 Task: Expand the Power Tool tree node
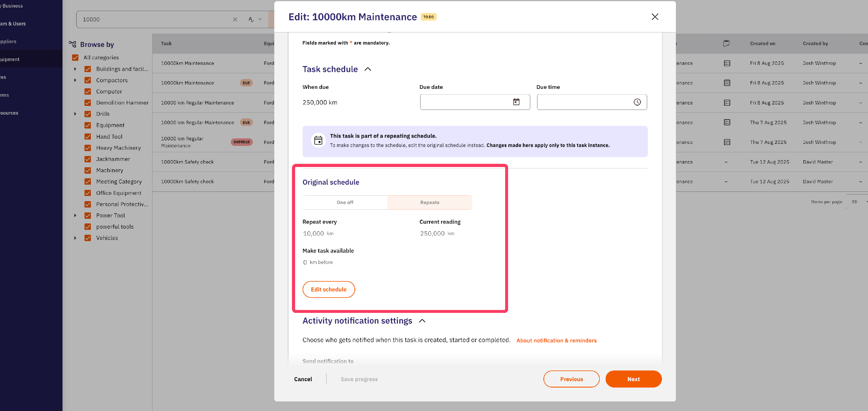pyautogui.click(x=75, y=215)
